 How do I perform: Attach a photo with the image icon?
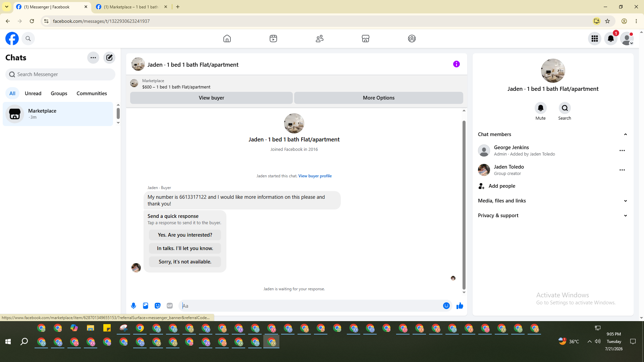coord(146,306)
